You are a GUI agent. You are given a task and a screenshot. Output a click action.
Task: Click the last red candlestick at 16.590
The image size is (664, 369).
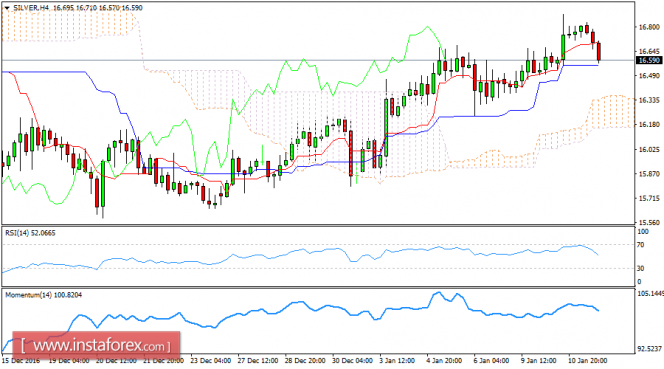[599, 52]
